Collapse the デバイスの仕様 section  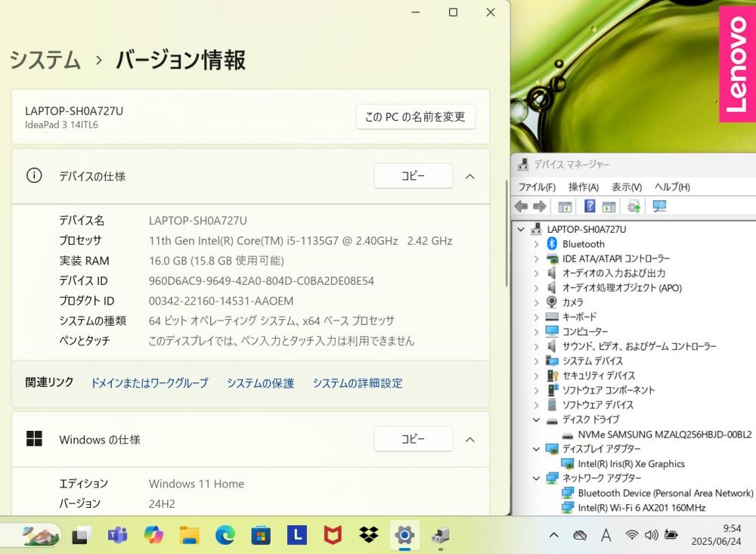click(470, 176)
